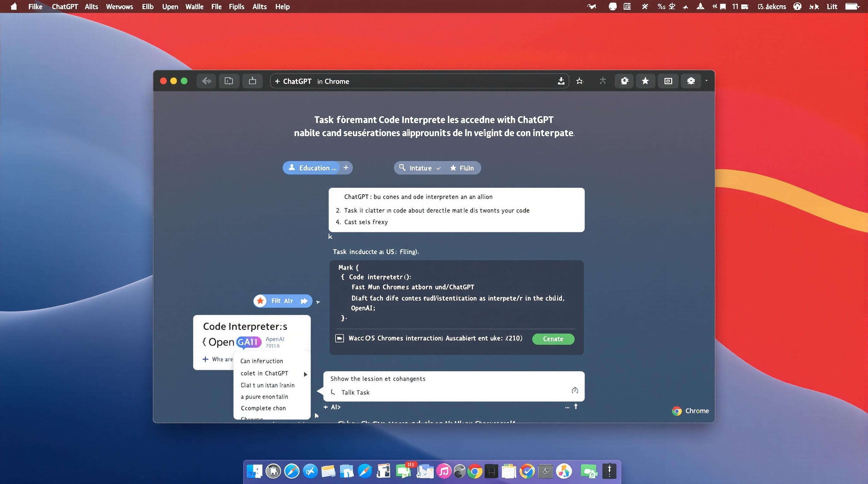This screenshot has width=868, height=484.
Task: Open the first Safari compass in dock
Action: pos(292,471)
